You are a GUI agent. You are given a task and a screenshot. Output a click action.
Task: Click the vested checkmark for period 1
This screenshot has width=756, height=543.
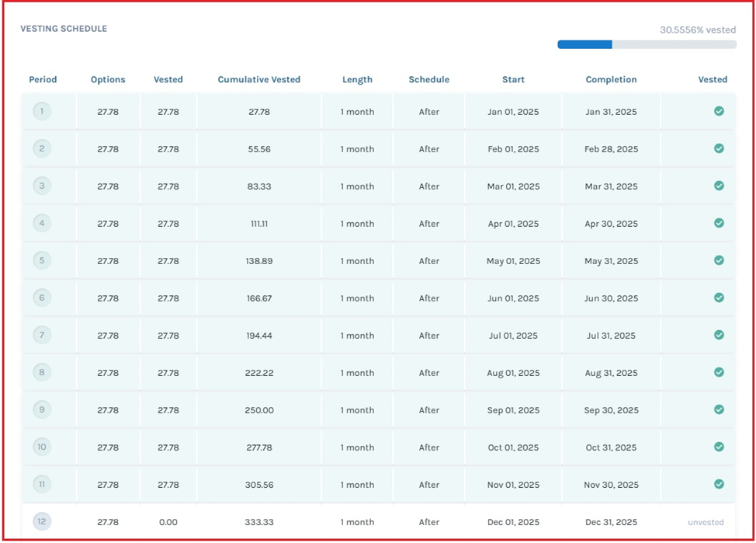[x=719, y=111]
